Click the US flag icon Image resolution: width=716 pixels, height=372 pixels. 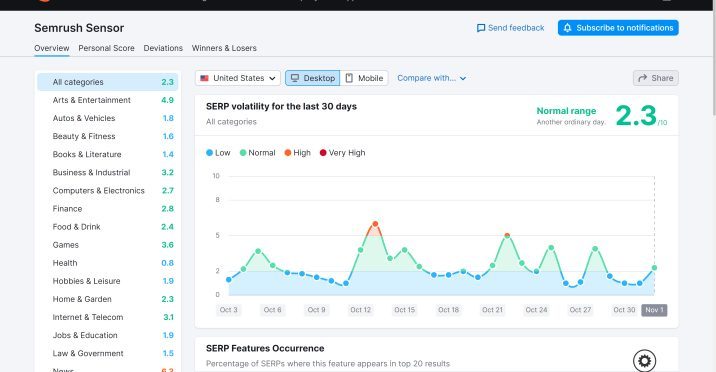coord(204,78)
